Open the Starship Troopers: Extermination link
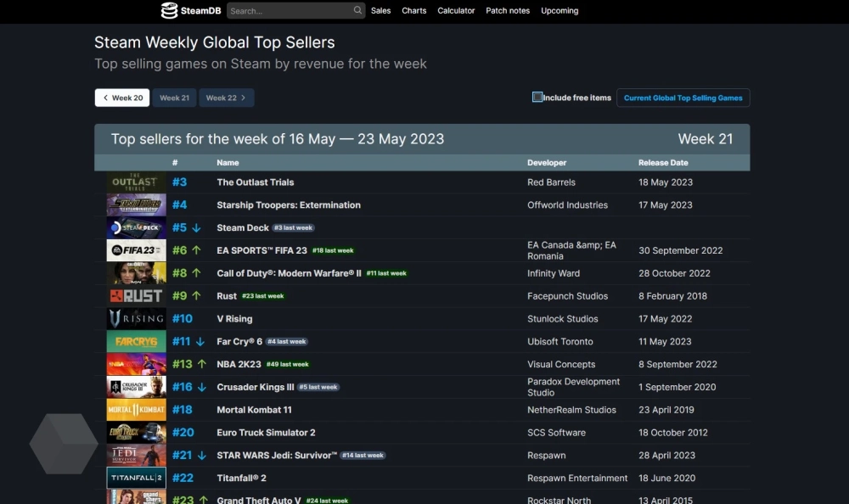Screen dimensions: 849x504 tap(289, 205)
